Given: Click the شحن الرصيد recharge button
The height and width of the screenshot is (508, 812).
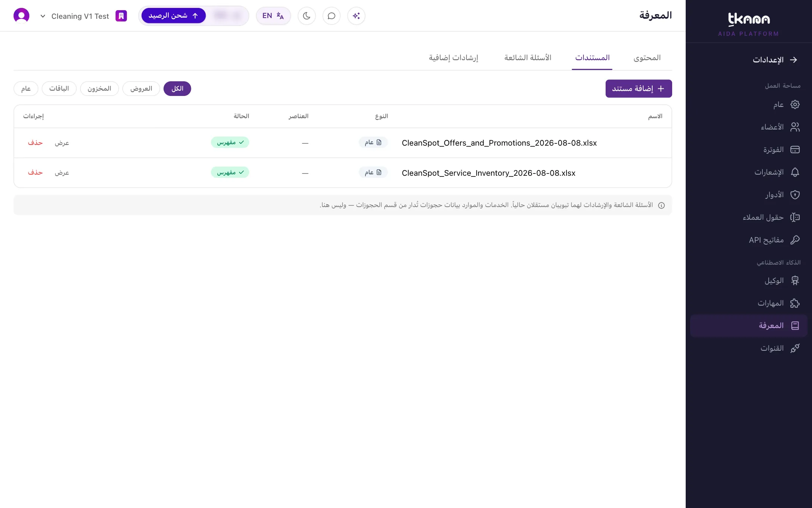Looking at the screenshot, I should point(173,16).
